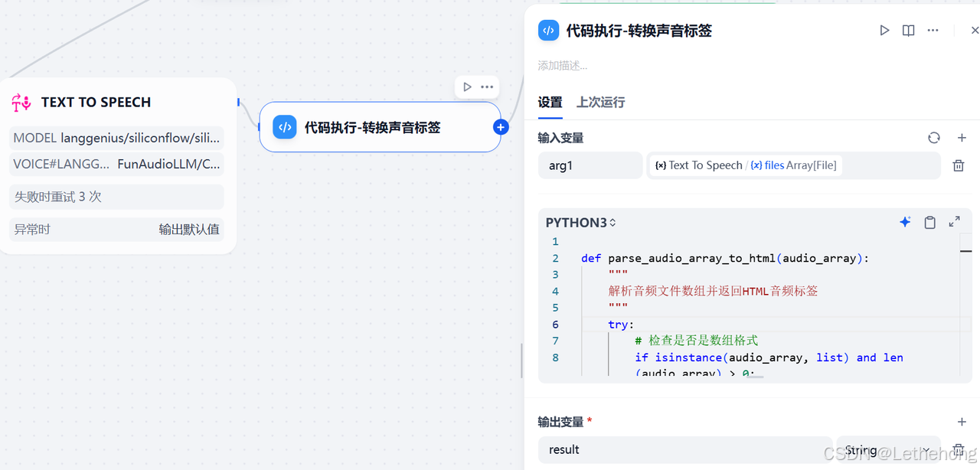The height and width of the screenshot is (470, 980).
Task: Switch to the 上次运行 tab
Action: [x=600, y=102]
